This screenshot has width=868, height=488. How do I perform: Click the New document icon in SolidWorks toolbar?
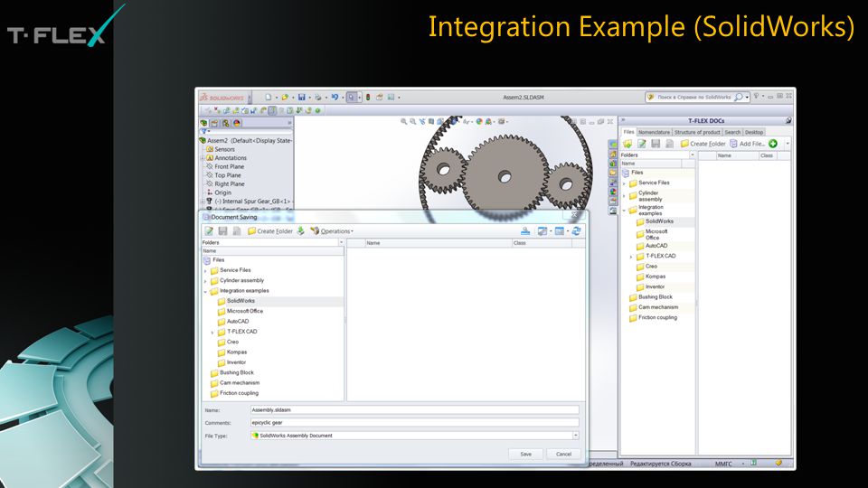tap(268, 97)
